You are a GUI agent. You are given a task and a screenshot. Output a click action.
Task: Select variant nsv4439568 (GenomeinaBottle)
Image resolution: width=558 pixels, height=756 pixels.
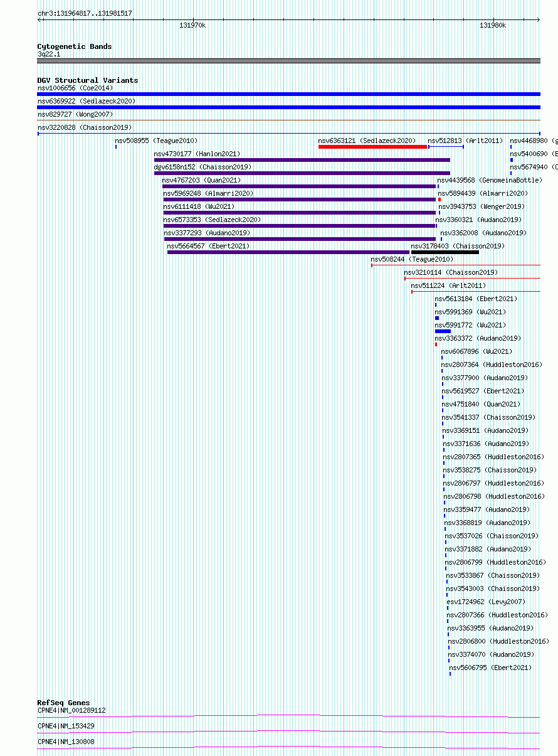point(490,180)
